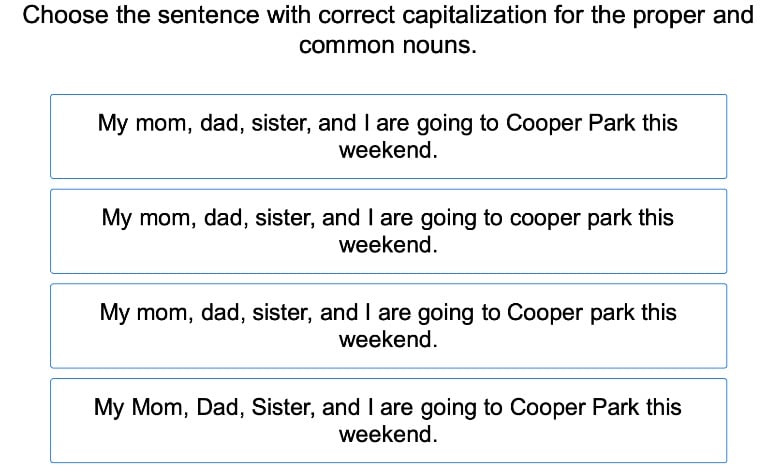Click the second answer option box
The width and height of the screenshot is (768, 472).
[x=388, y=231]
